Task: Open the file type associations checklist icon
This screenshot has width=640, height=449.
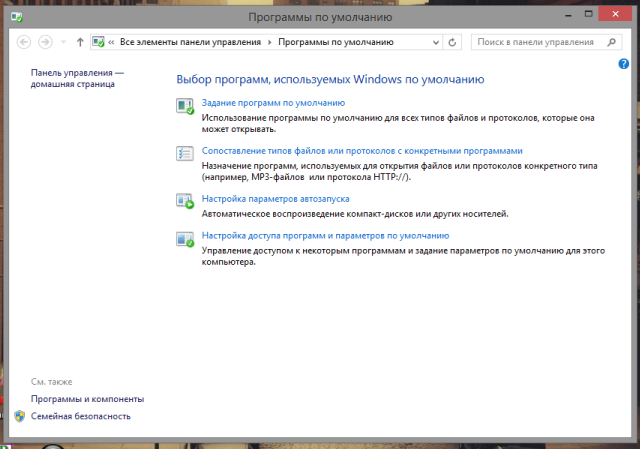Action: (185, 153)
